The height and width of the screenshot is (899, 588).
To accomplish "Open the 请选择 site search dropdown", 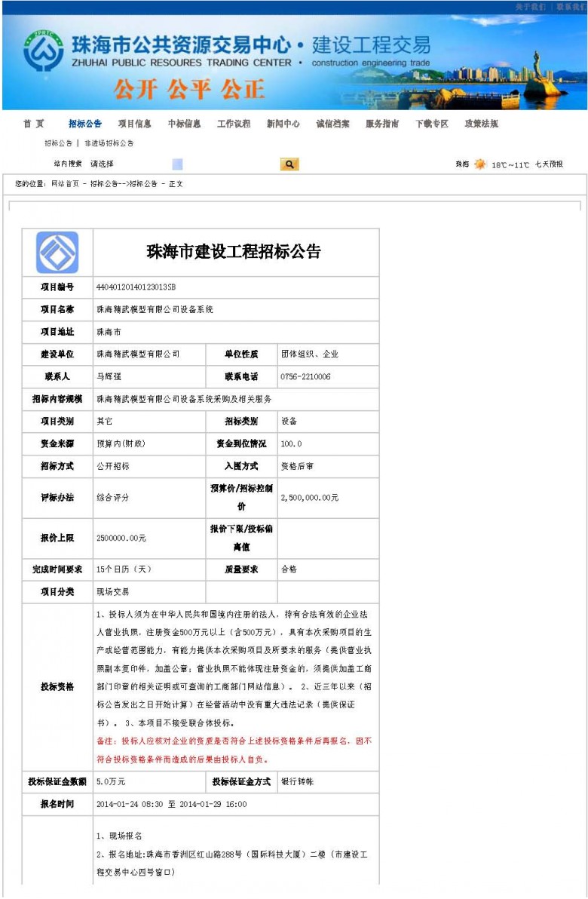I will [x=103, y=164].
